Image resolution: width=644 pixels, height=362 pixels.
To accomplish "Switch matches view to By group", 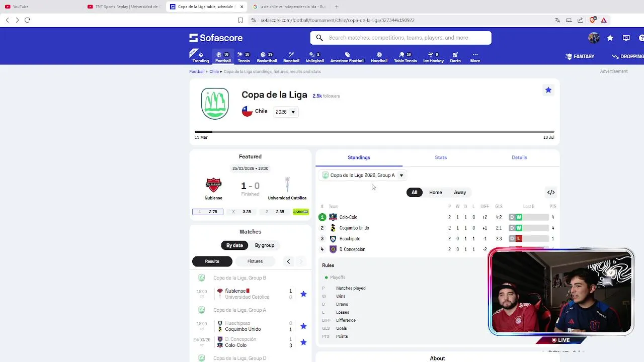I will click(264, 245).
